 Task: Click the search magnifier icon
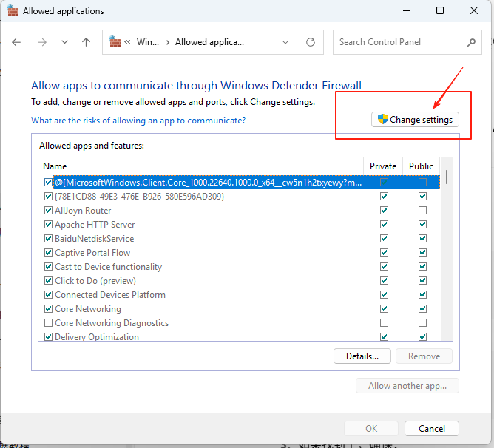pos(471,42)
